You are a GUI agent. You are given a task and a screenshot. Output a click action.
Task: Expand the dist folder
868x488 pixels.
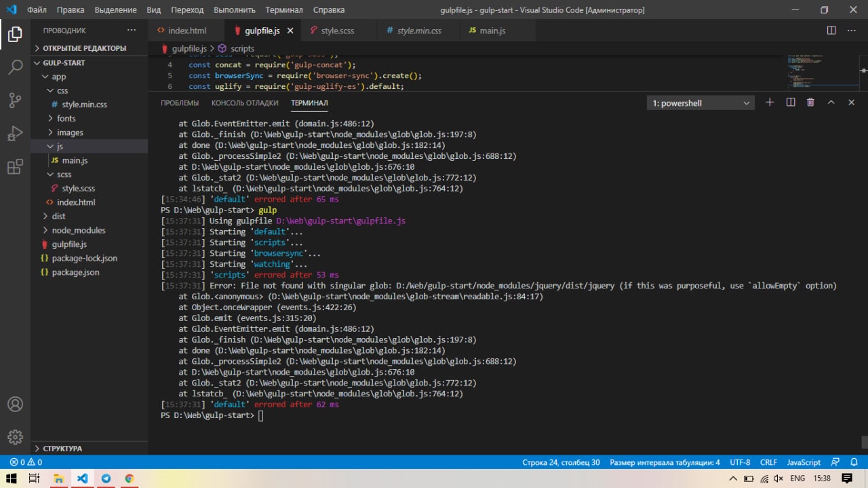[x=89, y=217]
